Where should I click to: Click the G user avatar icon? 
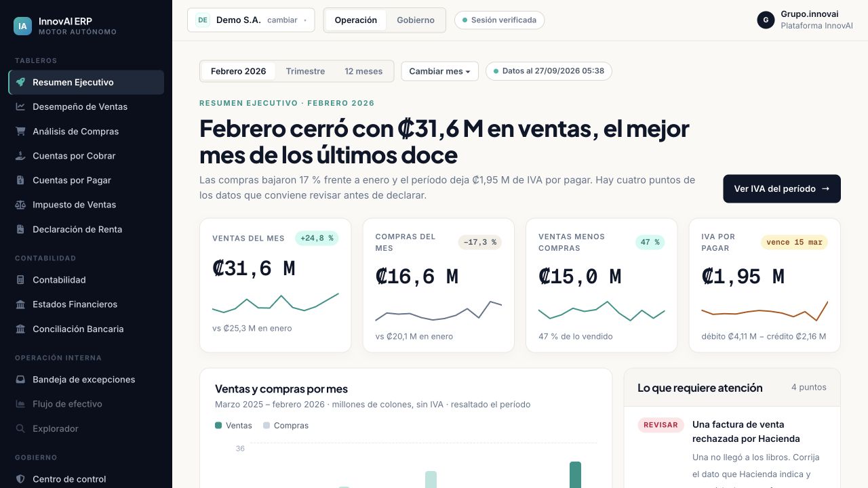(766, 20)
